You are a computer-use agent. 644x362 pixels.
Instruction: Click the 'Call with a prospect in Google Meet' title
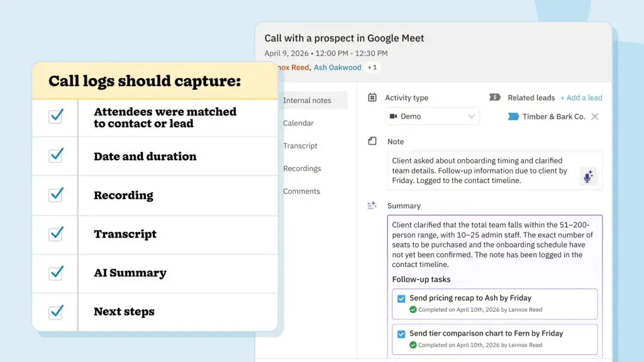[344, 38]
